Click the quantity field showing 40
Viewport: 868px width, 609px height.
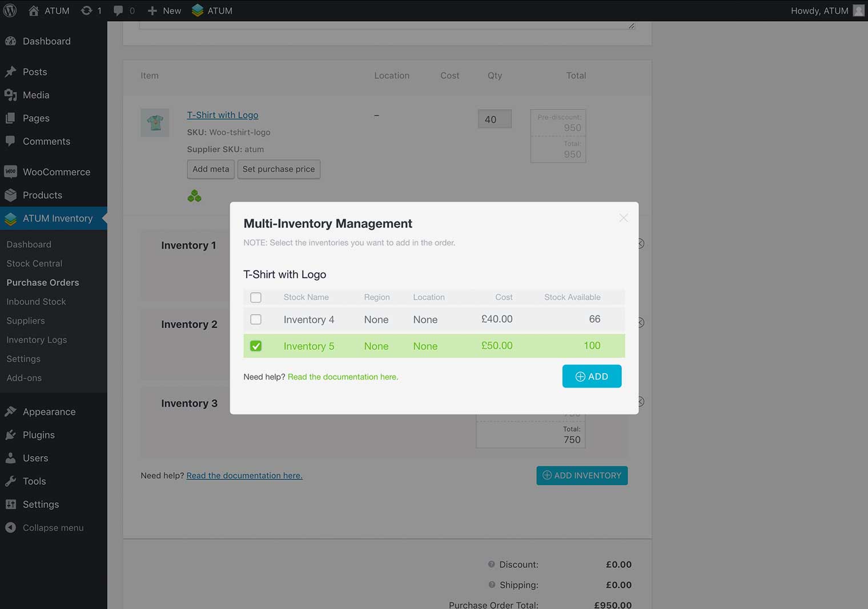click(495, 119)
